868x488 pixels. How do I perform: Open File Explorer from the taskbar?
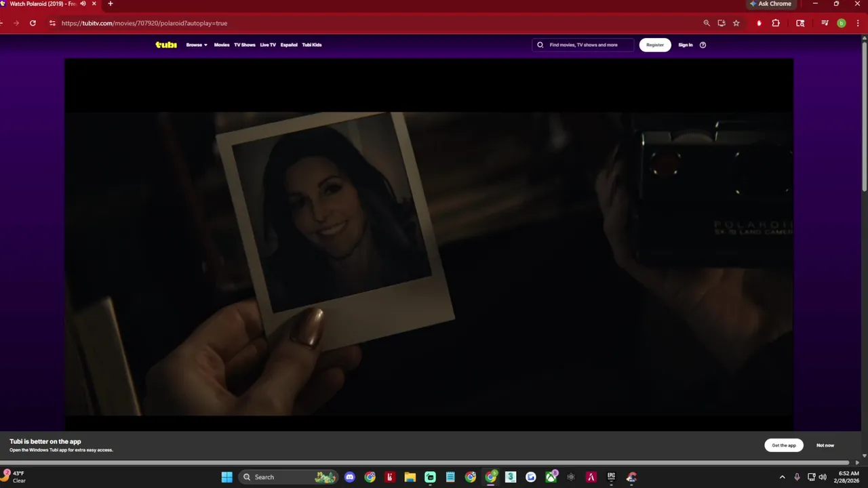coord(410,477)
